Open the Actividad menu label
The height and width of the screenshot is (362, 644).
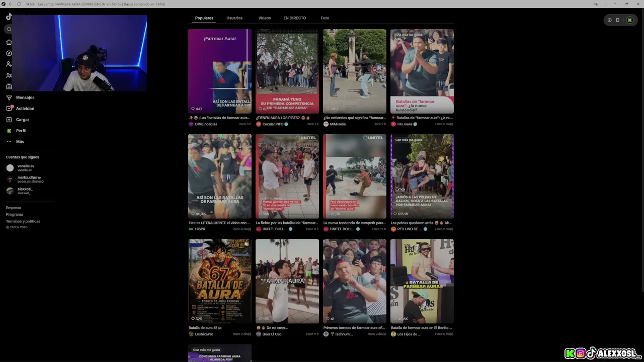click(25, 109)
